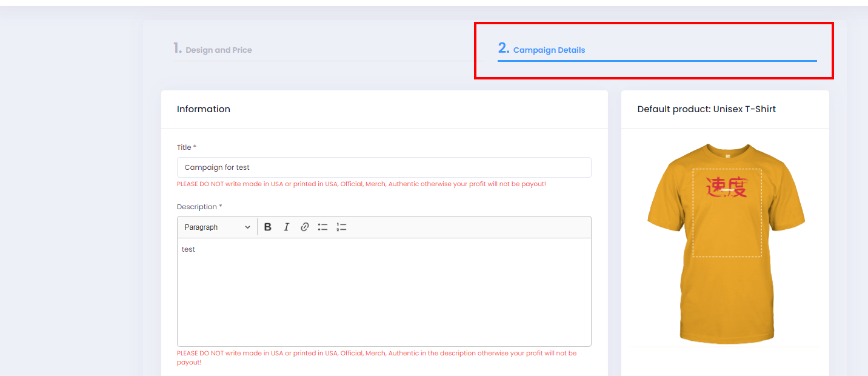The image size is (868, 376).
Task: Click the 'Title *' field label
Action: (x=187, y=147)
